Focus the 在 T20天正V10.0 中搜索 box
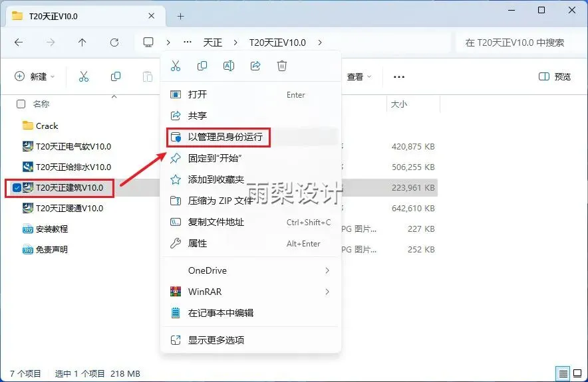Screen dimensions: 588x382 519,43
